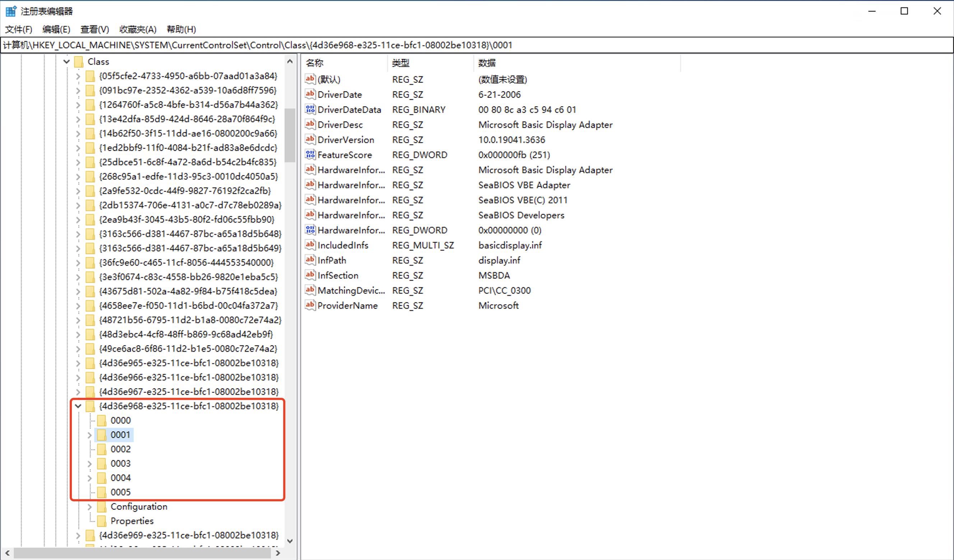This screenshot has width=954, height=560.
Task: Open the 帮助(H) menu
Action: coord(181,29)
